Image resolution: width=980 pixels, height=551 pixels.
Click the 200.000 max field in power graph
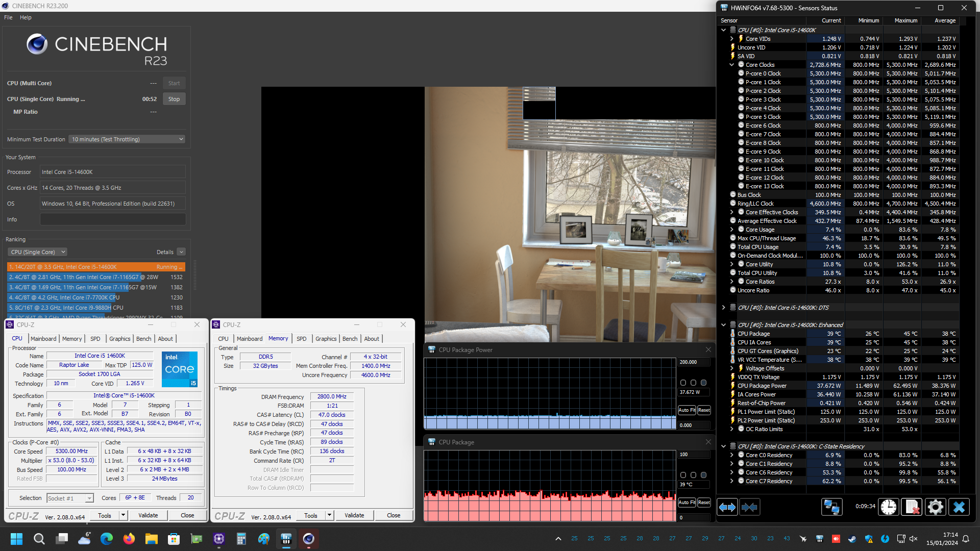[x=694, y=362]
